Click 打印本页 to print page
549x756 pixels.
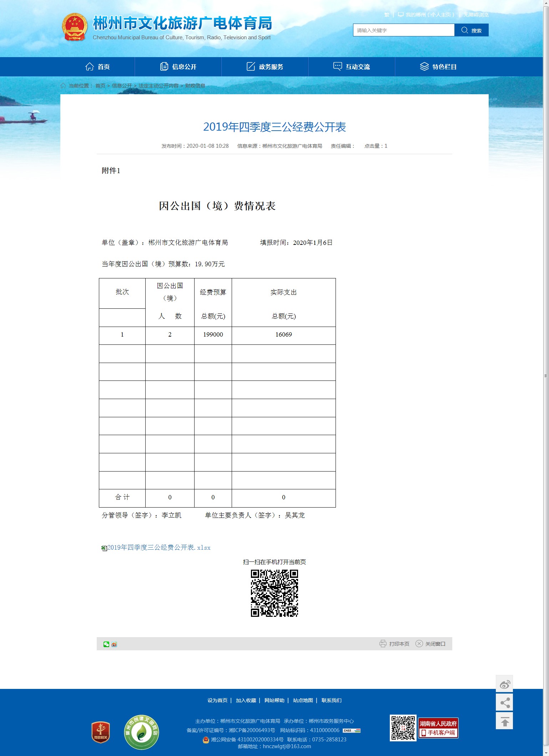[394, 644]
